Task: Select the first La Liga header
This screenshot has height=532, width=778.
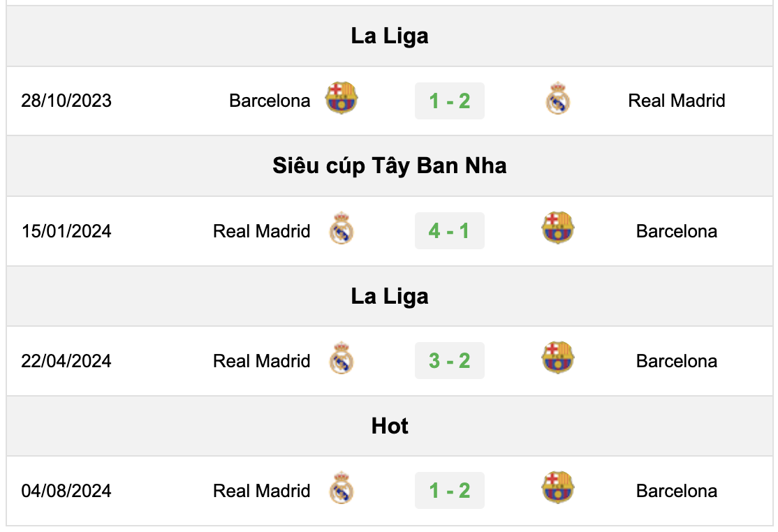Action: pyautogui.click(x=390, y=36)
